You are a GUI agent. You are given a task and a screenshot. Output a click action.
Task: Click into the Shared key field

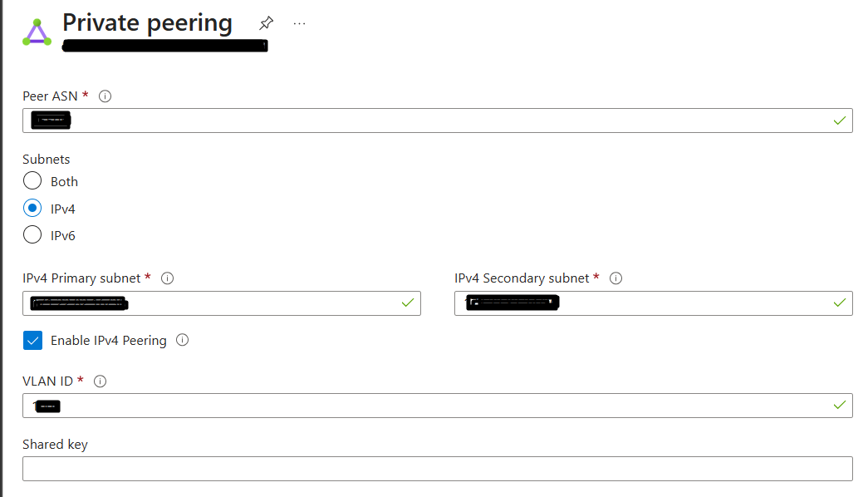pos(437,469)
